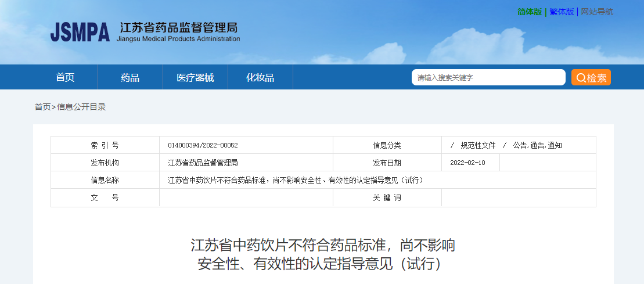Click the 关键词 label cell
Image resolution: width=644 pixels, height=284 pixels.
(x=387, y=197)
